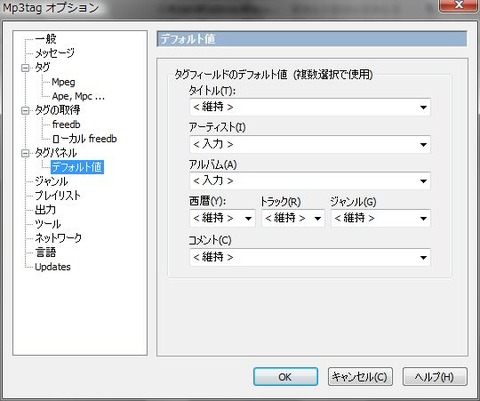
Task: Open the コメント(C) dropdown arrow
Action: pos(423,258)
